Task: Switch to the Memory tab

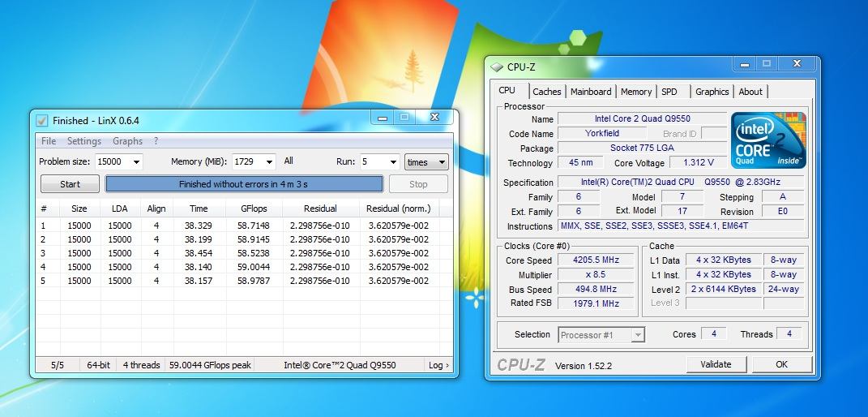Action: [636, 92]
